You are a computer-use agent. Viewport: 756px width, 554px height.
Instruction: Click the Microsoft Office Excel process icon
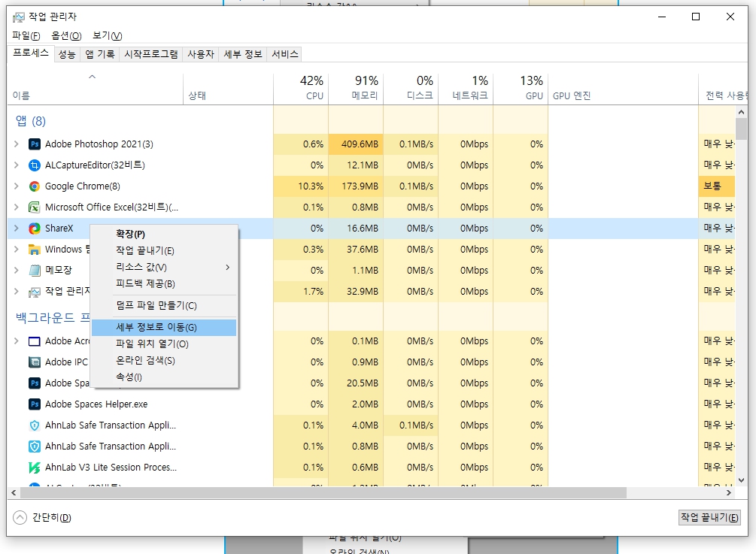[35, 207]
